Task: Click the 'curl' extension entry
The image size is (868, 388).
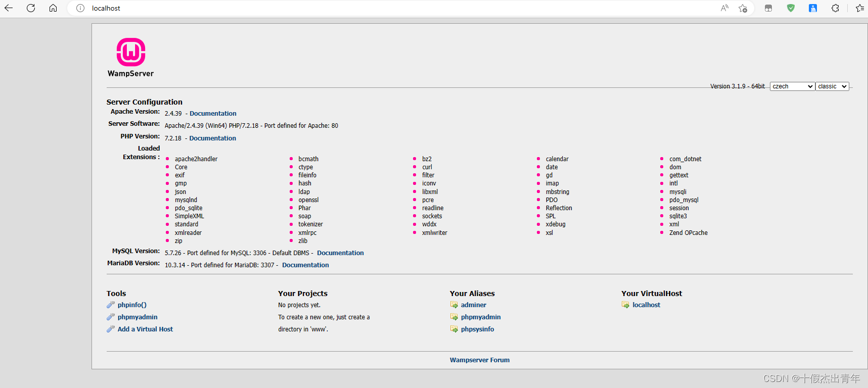Action: [x=427, y=167]
